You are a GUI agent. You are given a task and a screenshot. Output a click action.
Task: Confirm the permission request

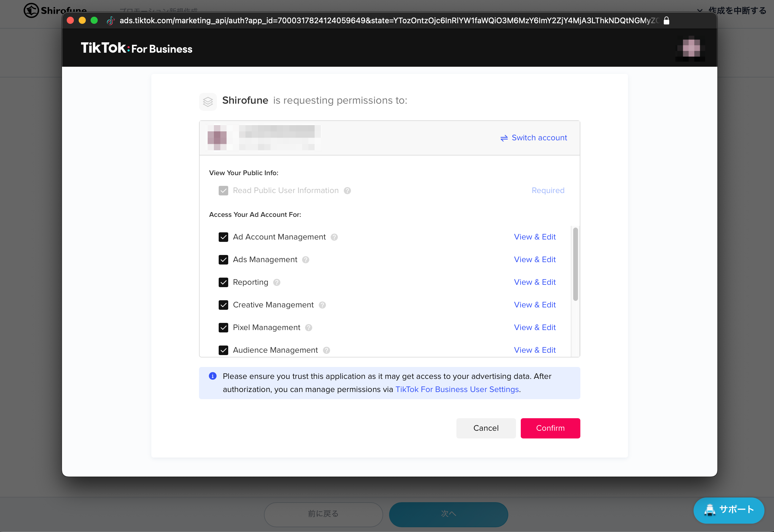point(550,428)
